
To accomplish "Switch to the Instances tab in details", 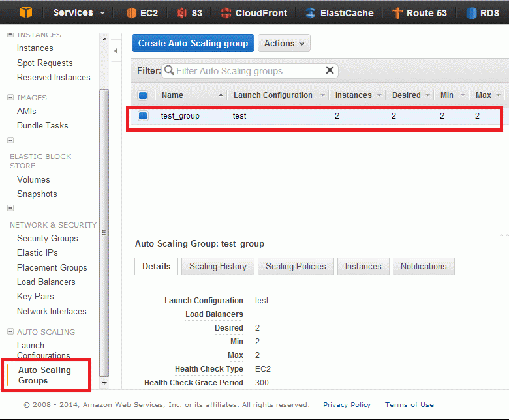I will click(x=363, y=266).
